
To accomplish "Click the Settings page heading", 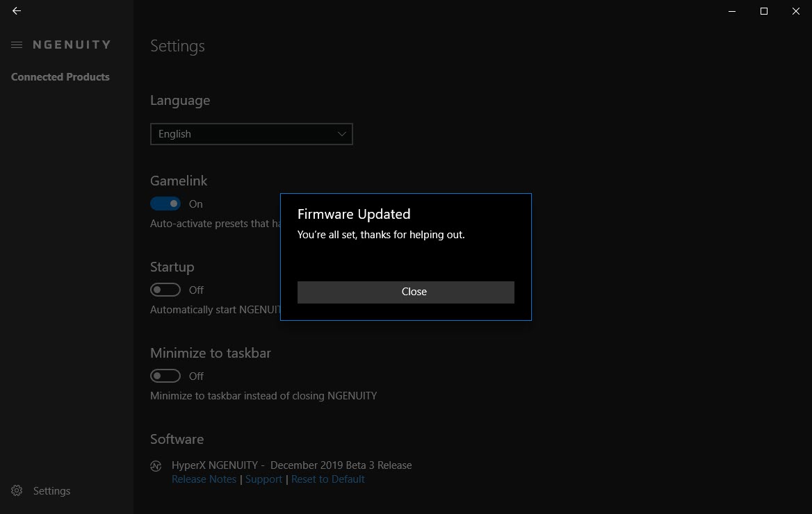I will point(178,46).
